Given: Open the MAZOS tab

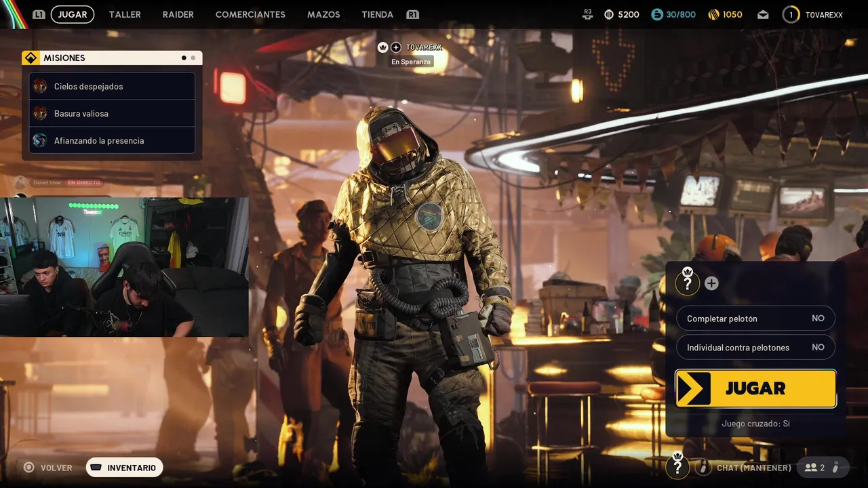Looking at the screenshot, I should [323, 14].
